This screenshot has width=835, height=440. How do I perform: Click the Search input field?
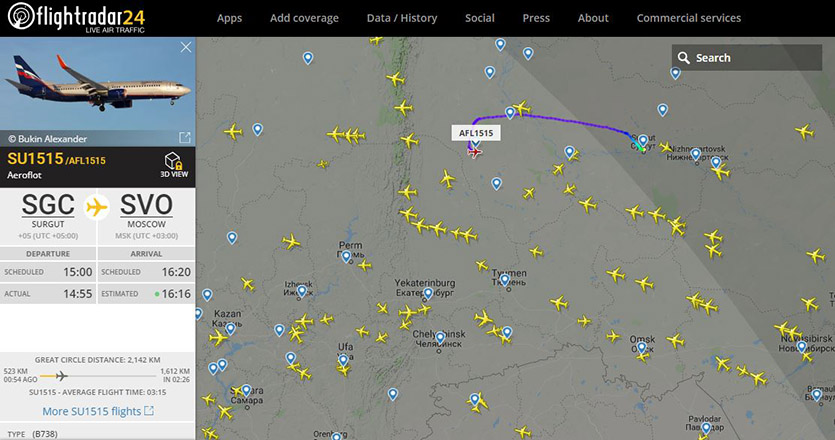click(747, 58)
